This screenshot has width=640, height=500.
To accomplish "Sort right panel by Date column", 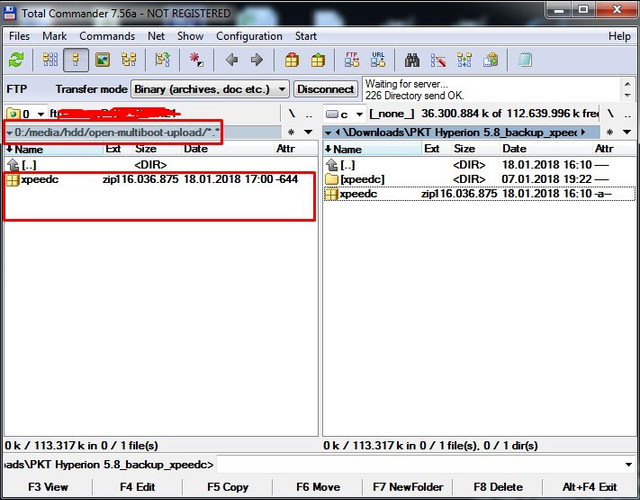I will pyautogui.click(x=547, y=149).
